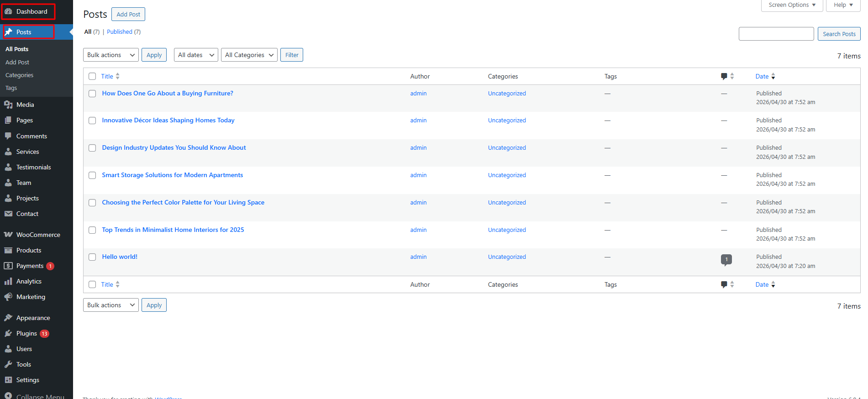
Task: Check 'How Does One Go About a Buying Furniture?' post
Action: 92,94
